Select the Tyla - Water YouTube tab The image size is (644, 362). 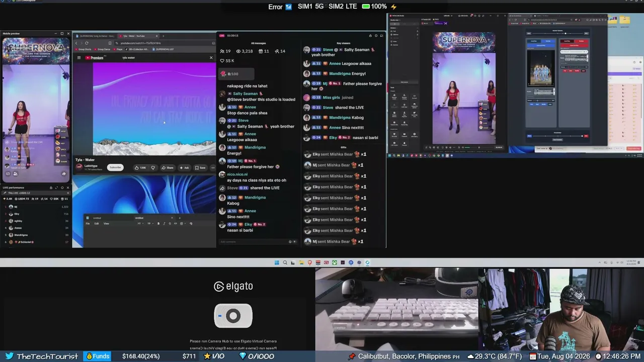point(138,36)
